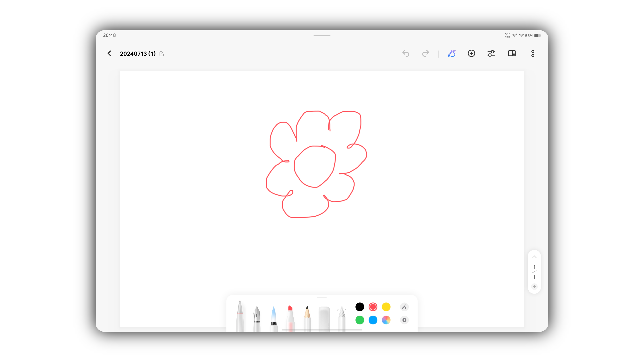
Task: Click the battery 55% indicator
Action: [533, 36]
